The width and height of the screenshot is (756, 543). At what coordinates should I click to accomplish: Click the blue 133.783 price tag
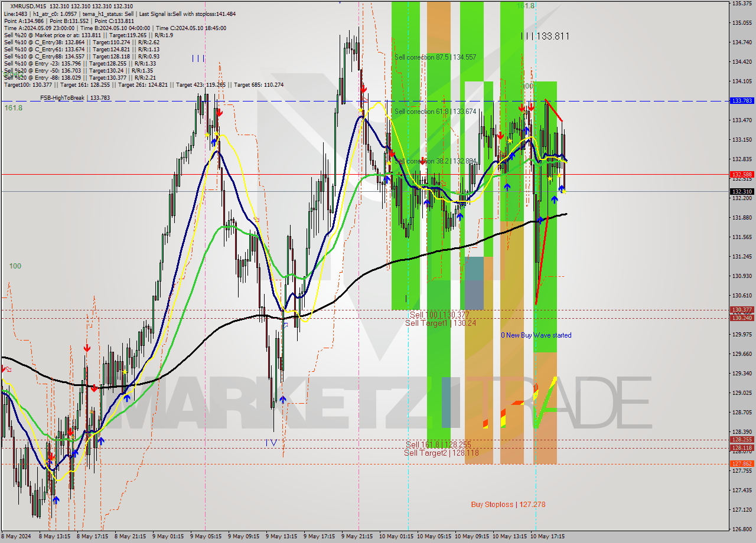click(x=742, y=101)
